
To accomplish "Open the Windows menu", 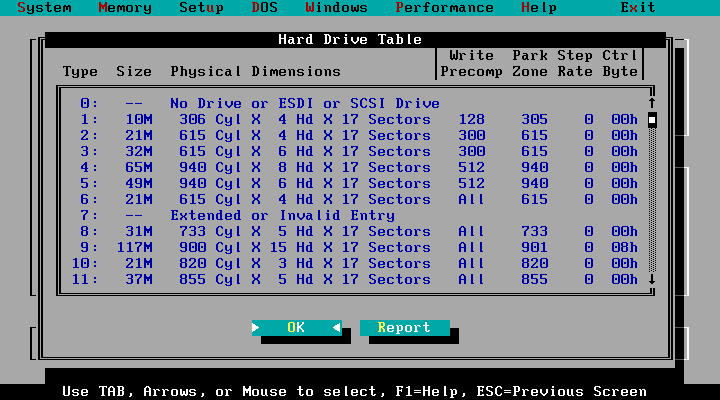I will tap(336, 8).
